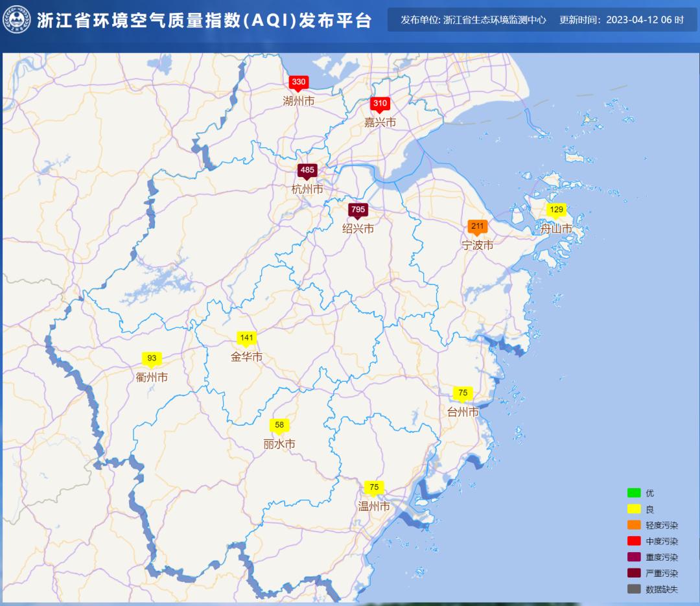The height and width of the screenshot is (606, 700).
Task: Select the Hangzhou 485 AQI marker
Action: pos(307,170)
